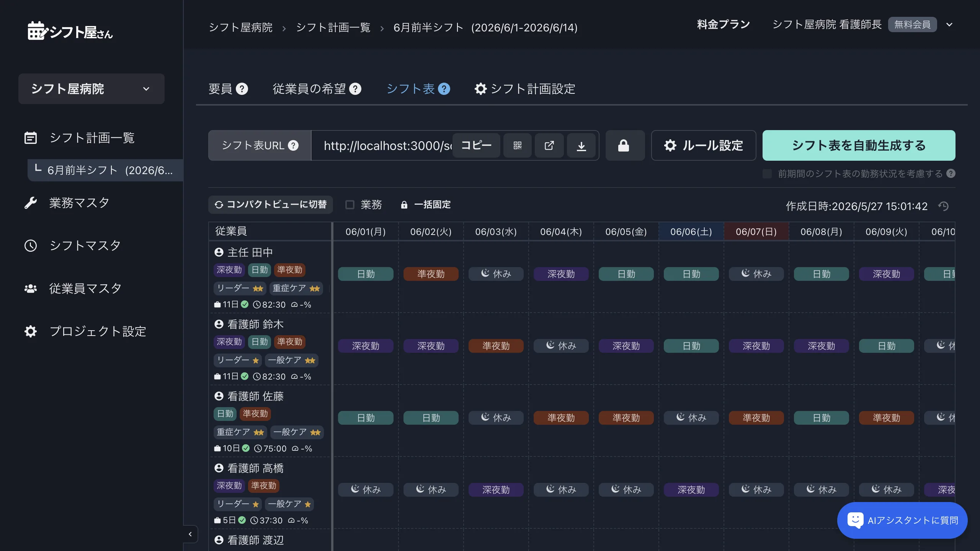980x551 pixels.
Task: Click 06/07(日) column header
Action: click(756, 231)
